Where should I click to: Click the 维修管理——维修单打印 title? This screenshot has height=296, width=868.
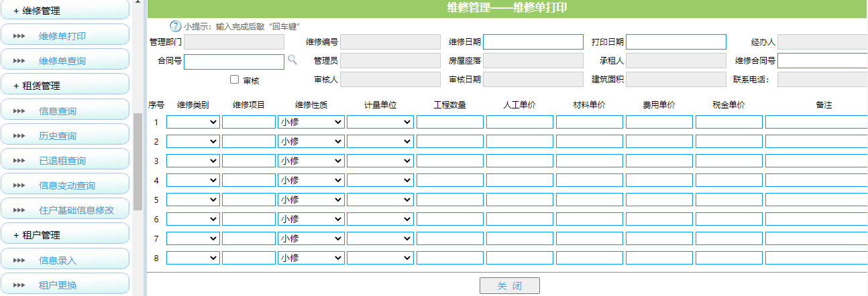(507, 8)
